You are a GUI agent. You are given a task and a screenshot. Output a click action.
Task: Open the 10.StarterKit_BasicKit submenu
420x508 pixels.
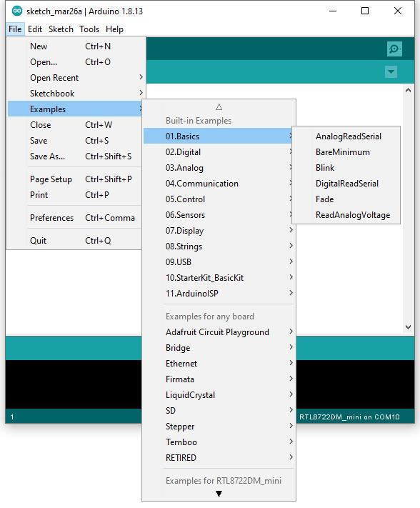(x=219, y=278)
